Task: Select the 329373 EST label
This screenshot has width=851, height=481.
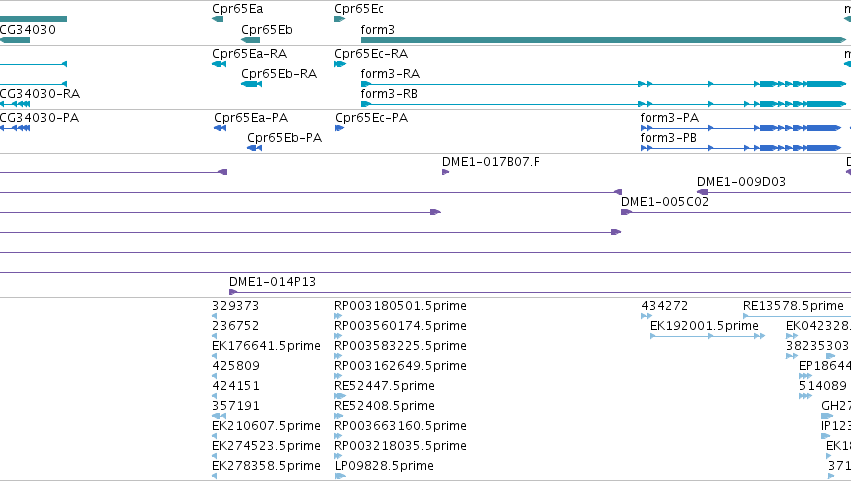Action: tap(236, 306)
